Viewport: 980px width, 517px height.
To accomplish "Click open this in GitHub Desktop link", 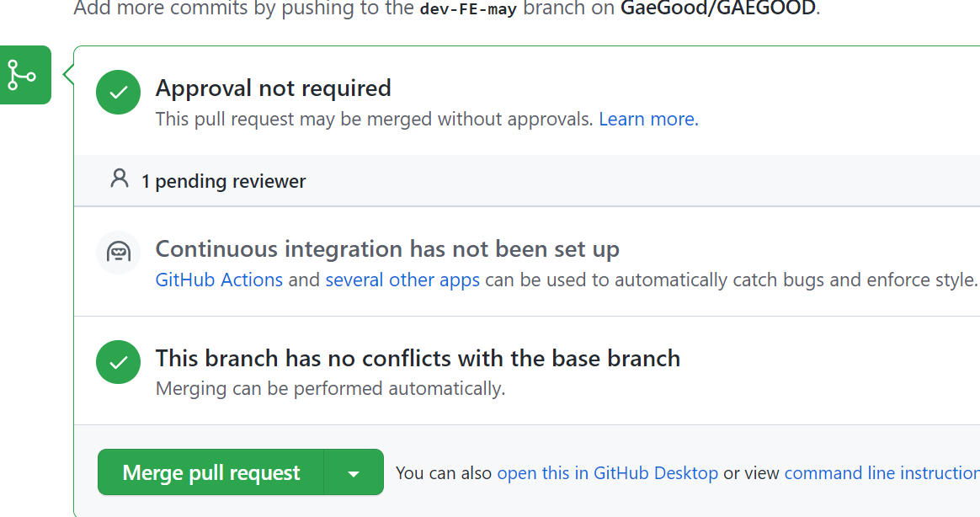I will [608, 473].
